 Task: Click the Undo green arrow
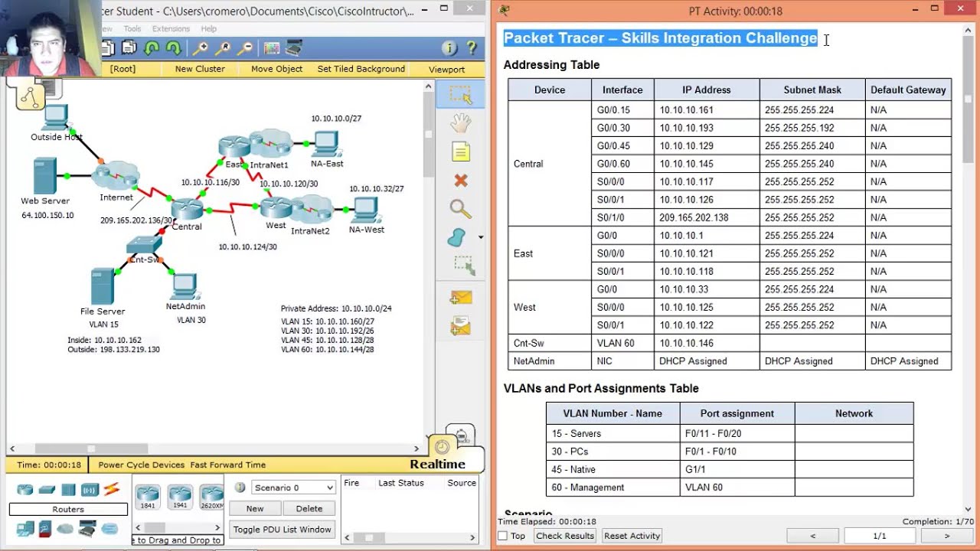pyautogui.click(x=152, y=48)
